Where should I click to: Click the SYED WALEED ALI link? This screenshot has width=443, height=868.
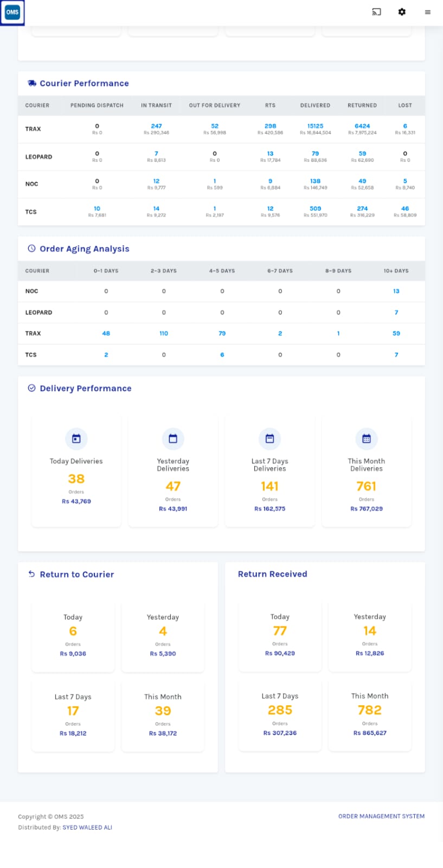click(87, 827)
